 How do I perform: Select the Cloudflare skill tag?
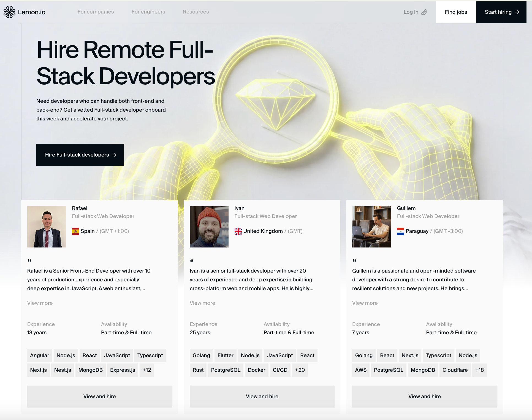pyautogui.click(x=455, y=370)
